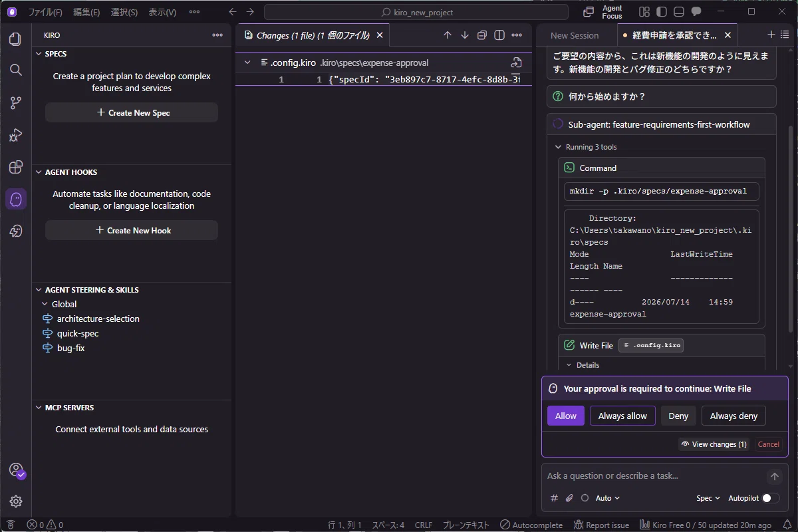Collapse the AGENT HOOKS section
Image resolution: width=798 pixels, height=532 pixels.
tap(132, 172)
